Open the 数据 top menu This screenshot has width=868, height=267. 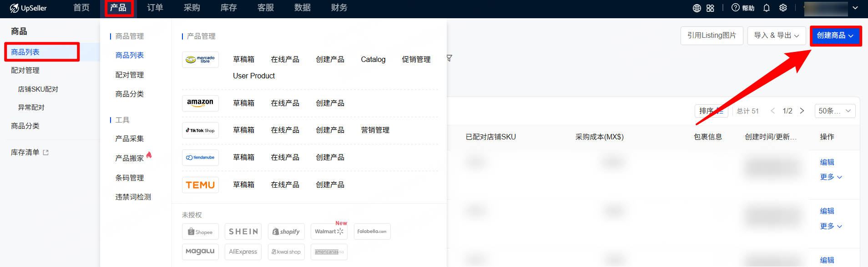303,8
